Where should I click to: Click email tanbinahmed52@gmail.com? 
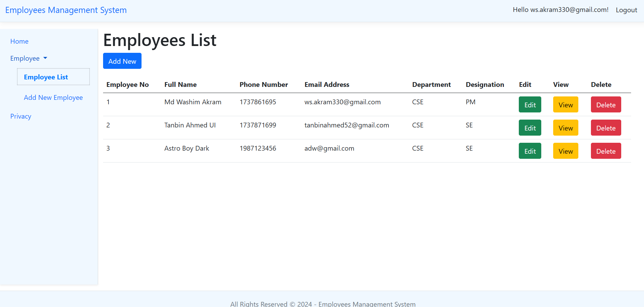pyautogui.click(x=347, y=125)
